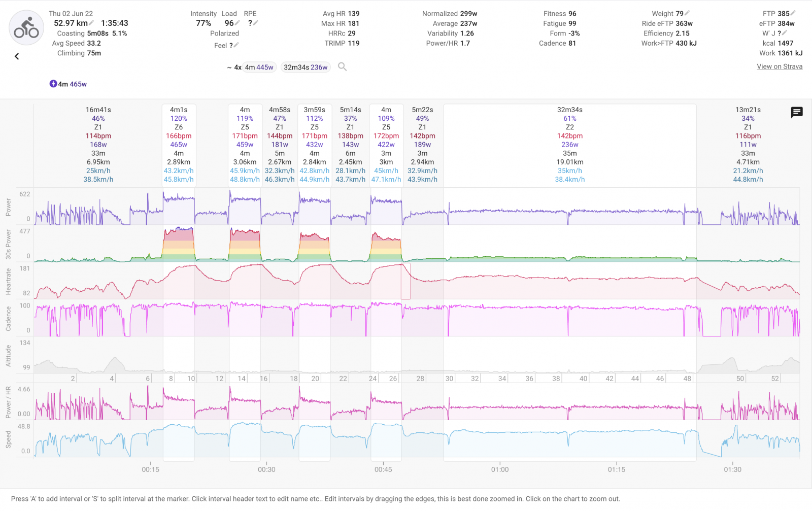Open the comments chat bubble icon
This screenshot has width=812, height=511.
click(796, 112)
